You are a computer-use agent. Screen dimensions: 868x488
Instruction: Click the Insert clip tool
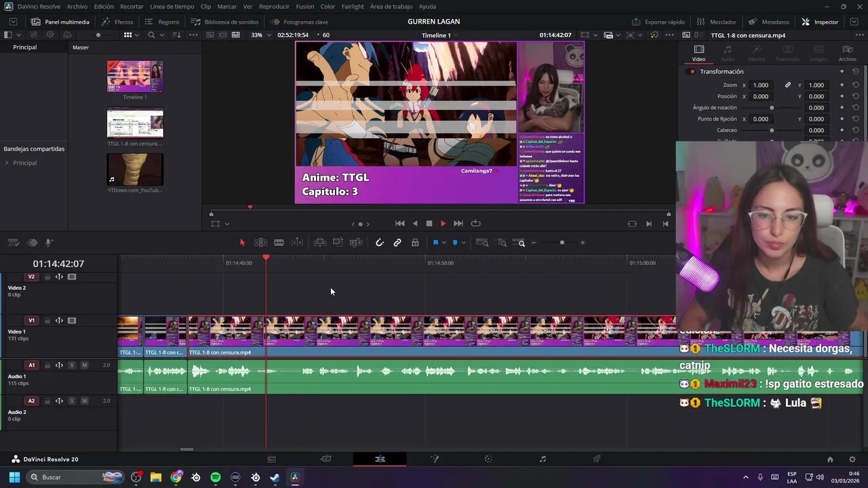[x=319, y=243]
